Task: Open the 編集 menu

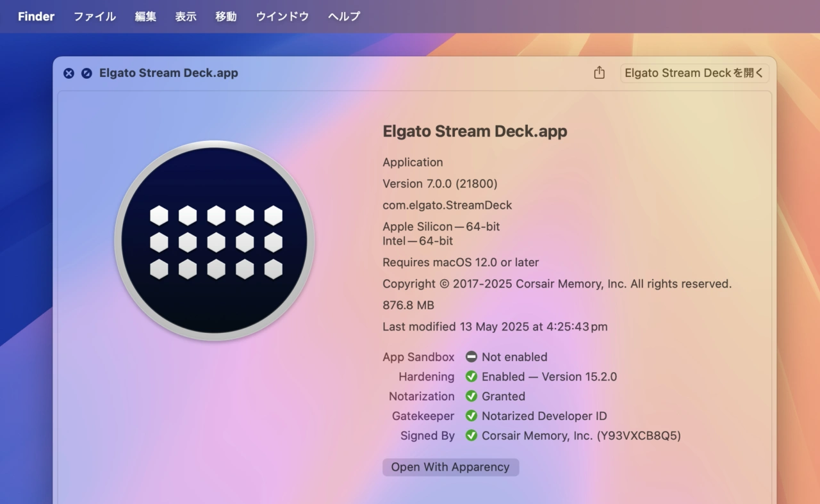Action: click(145, 17)
